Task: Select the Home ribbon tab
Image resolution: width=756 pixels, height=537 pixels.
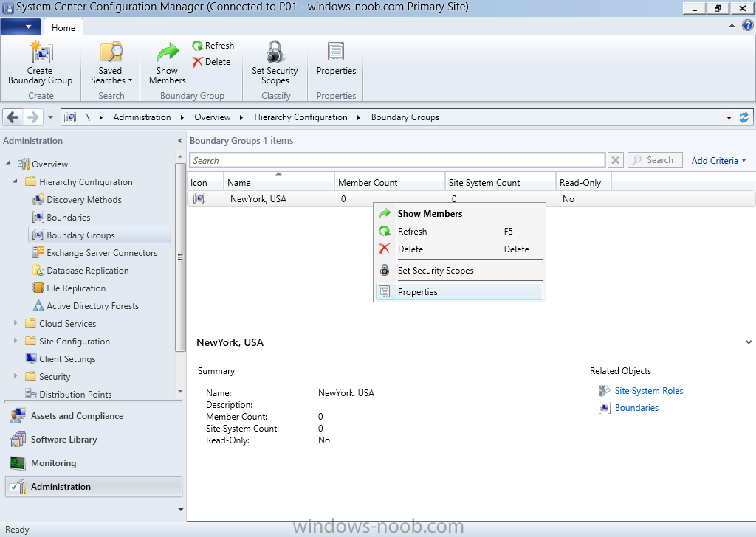Action: (x=63, y=27)
